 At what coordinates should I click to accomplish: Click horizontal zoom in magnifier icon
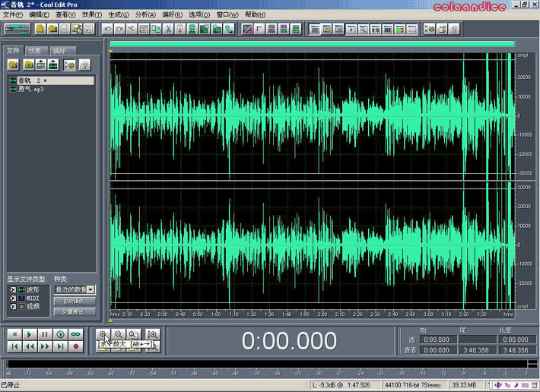pos(103,334)
